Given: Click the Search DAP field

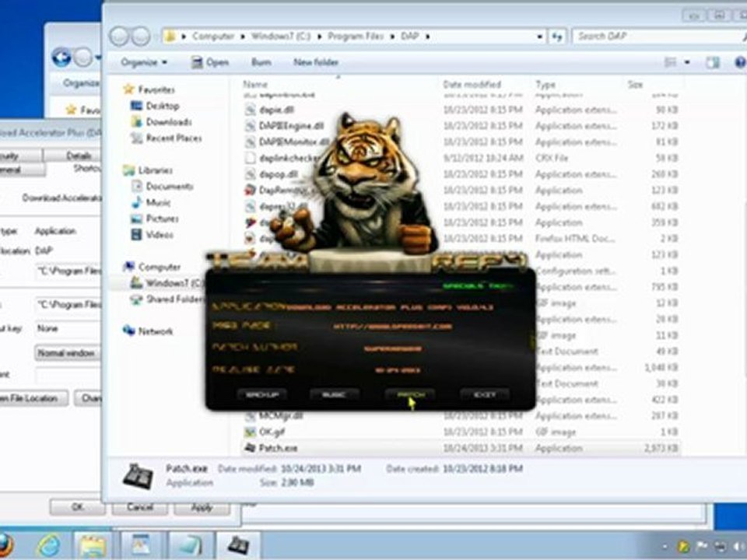Looking at the screenshot, I should [x=658, y=37].
